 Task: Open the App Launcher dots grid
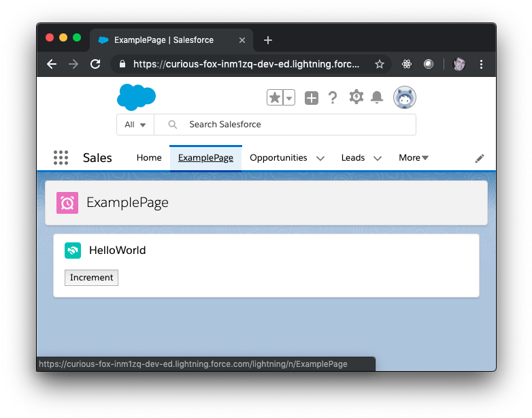point(61,157)
